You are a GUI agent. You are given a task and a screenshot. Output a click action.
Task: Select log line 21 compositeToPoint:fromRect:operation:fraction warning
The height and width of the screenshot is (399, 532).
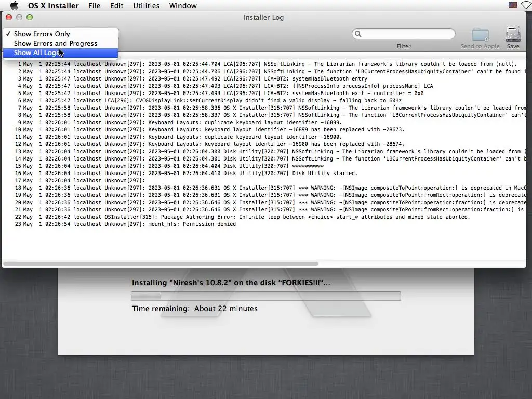pos(270,210)
